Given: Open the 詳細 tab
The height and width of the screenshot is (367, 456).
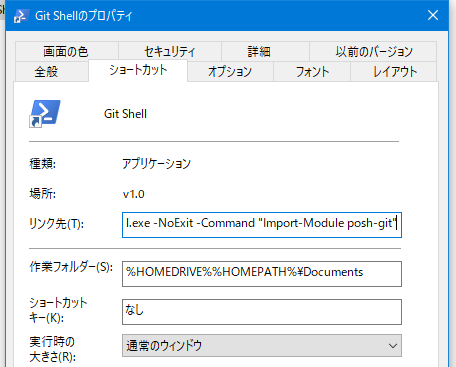Looking at the screenshot, I should point(265,51).
